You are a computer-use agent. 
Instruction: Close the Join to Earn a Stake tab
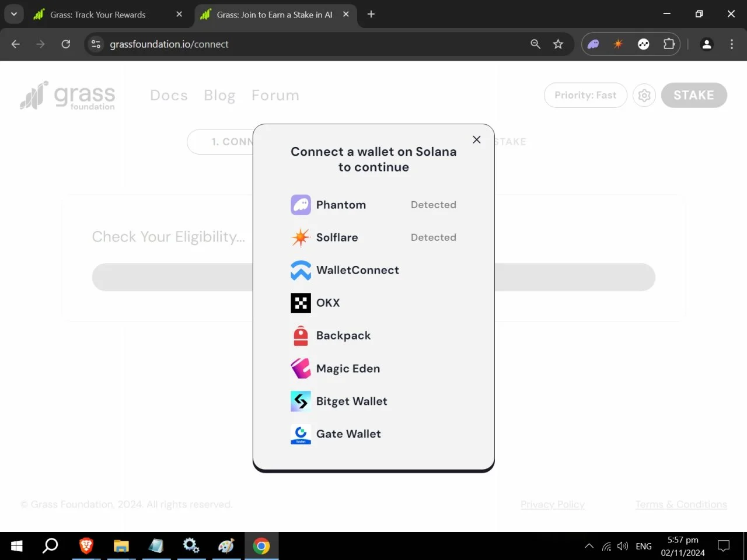[x=346, y=14]
